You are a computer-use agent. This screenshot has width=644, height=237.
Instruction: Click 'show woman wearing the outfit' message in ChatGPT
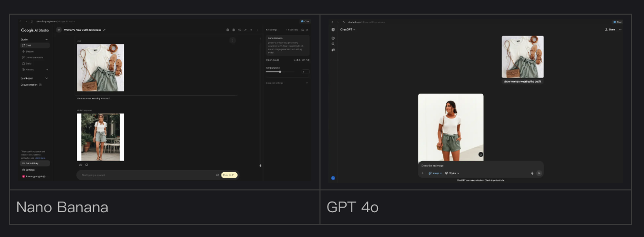[x=523, y=81]
